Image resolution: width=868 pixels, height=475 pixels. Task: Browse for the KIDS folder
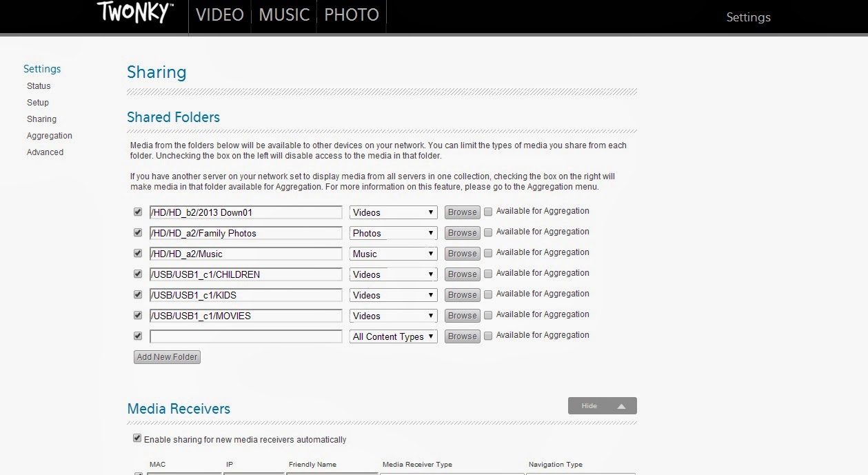[462, 295]
